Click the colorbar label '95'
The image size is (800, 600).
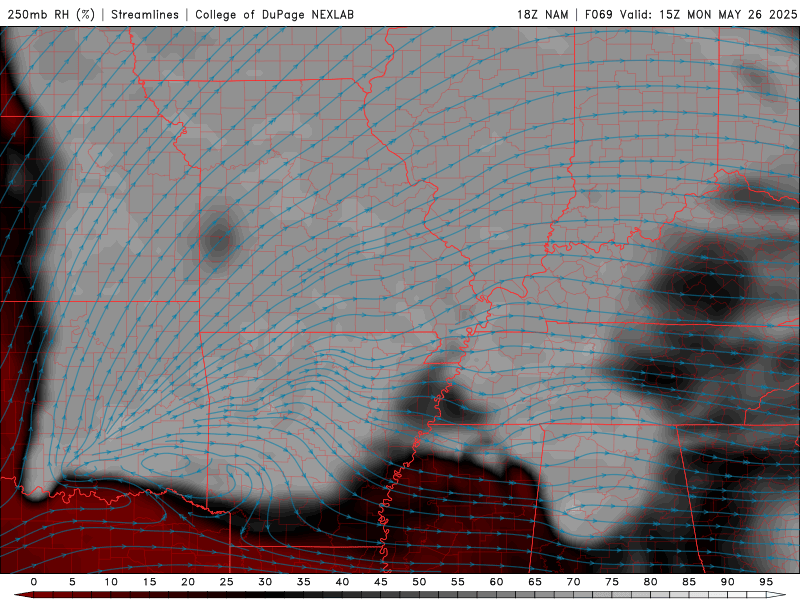766,582
